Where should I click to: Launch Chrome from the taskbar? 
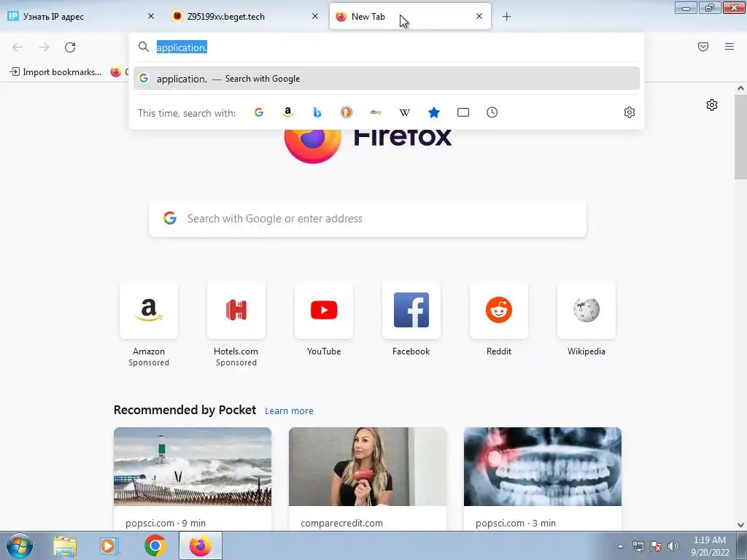coord(155,545)
